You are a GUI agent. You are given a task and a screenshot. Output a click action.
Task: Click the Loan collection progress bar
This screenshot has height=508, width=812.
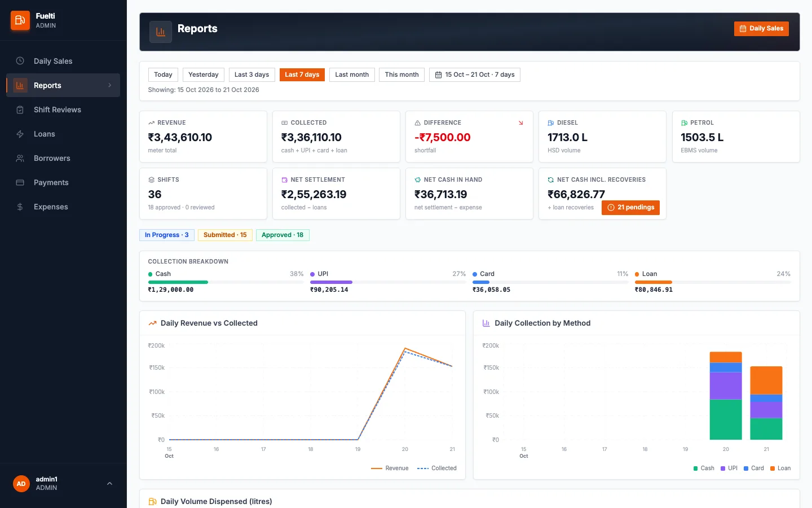(713, 282)
